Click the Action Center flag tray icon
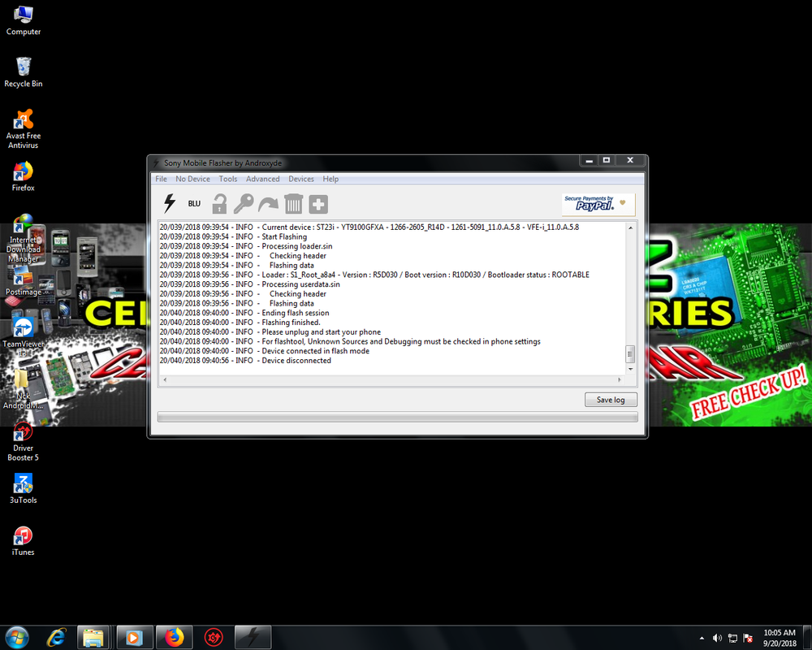812x650 pixels. click(749, 638)
